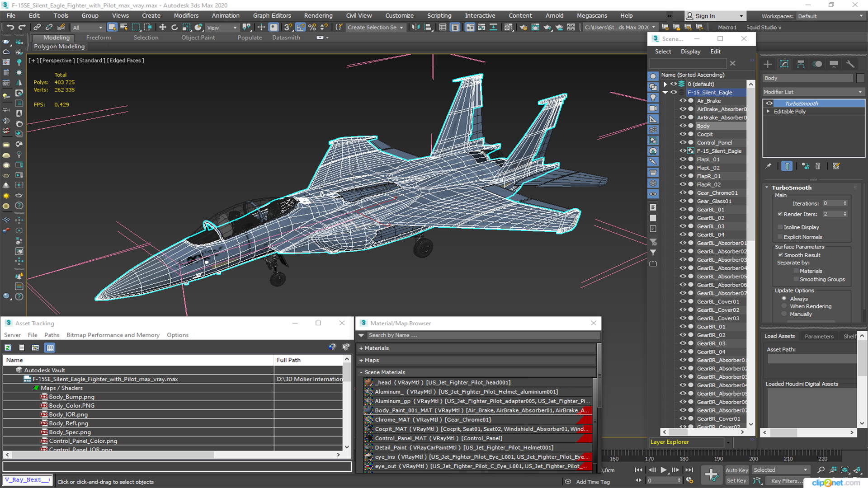868x488 pixels.
Task: Toggle TurboSmooth modifier eye icon
Action: (x=769, y=103)
